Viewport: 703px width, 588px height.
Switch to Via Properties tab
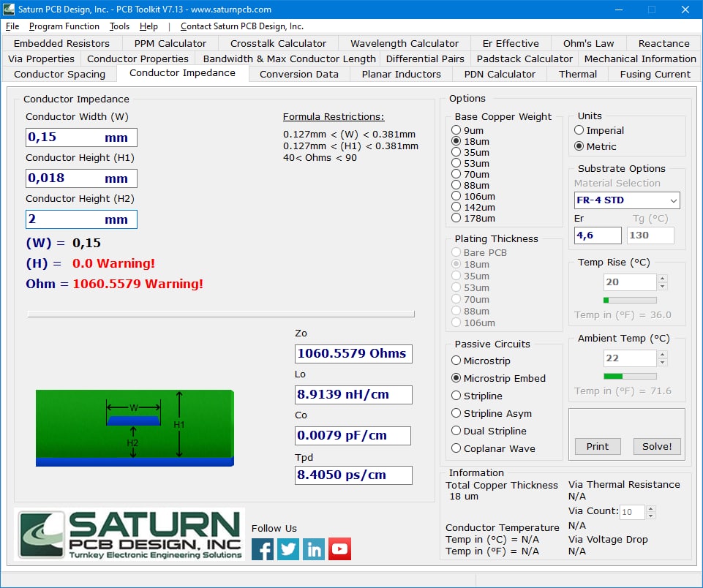point(41,59)
